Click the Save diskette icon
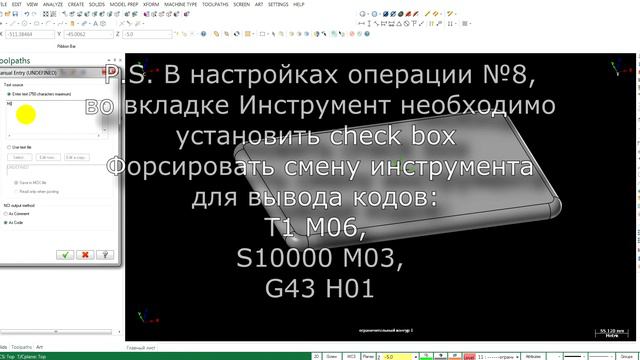 point(15,14)
